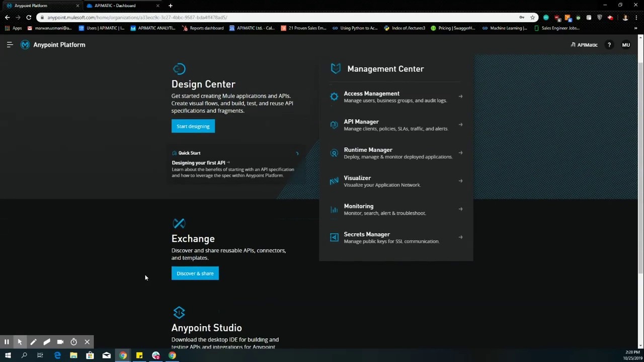Click the saved password key icon
The height and width of the screenshot is (362, 644).
tap(522, 18)
